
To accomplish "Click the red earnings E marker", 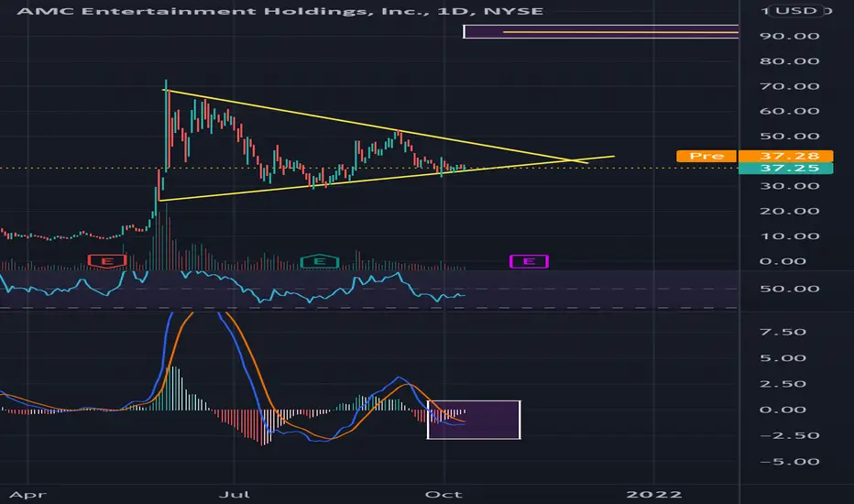I will [107, 261].
